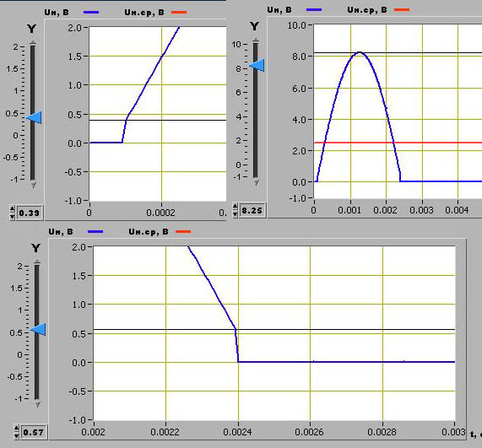Viewport: 482px width, 448px height.
Task: Decrement the 0.57 value with down arrow
Action: (17, 436)
